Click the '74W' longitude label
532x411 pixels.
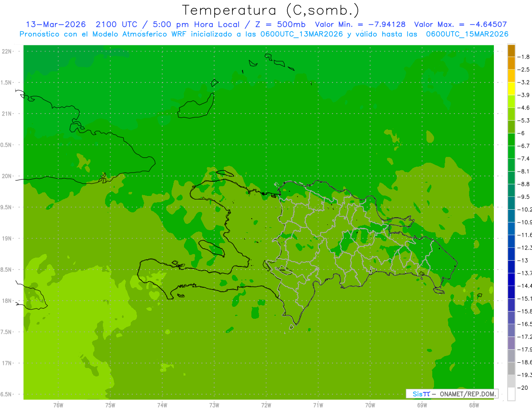[162, 405]
